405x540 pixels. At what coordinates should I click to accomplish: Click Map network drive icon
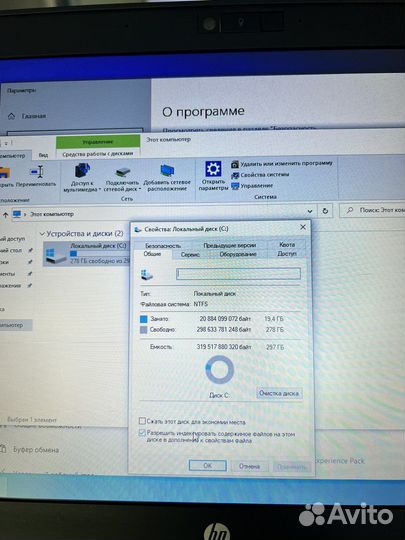coord(123,172)
